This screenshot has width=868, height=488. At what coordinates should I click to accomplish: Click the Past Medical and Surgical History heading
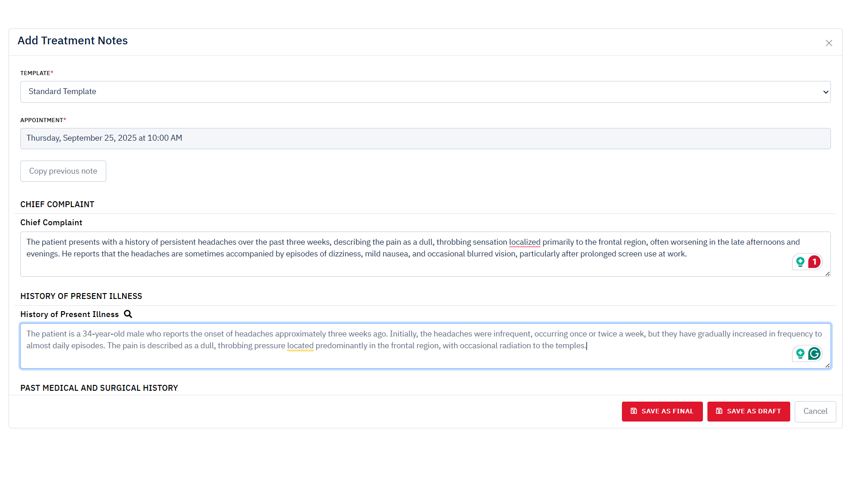pyautogui.click(x=99, y=388)
